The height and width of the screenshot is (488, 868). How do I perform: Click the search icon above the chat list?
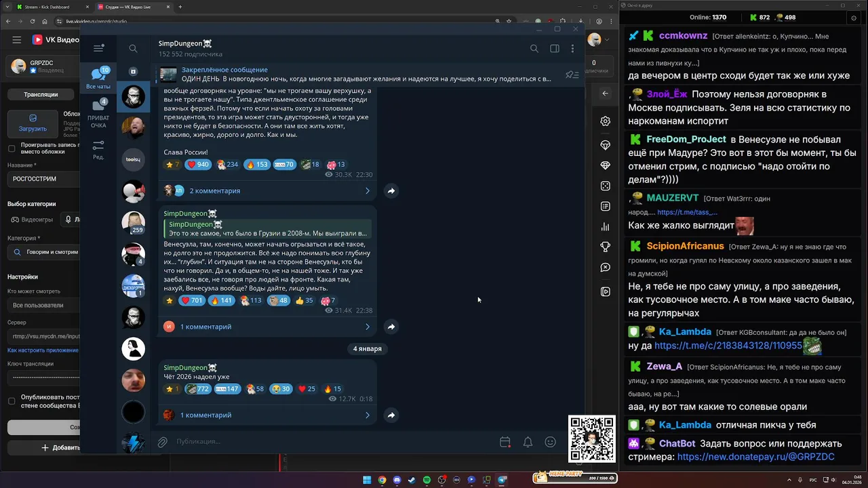pos(133,49)
